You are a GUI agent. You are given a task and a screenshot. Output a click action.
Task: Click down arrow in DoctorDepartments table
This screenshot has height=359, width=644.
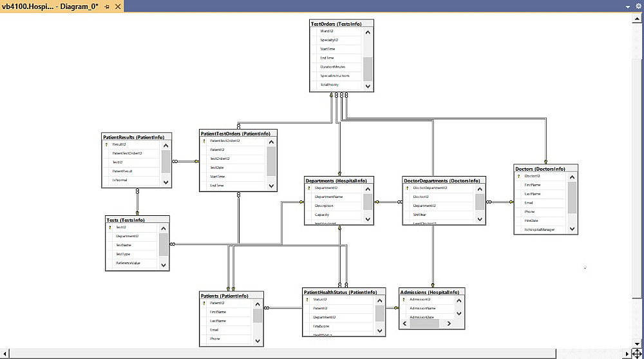480,219
